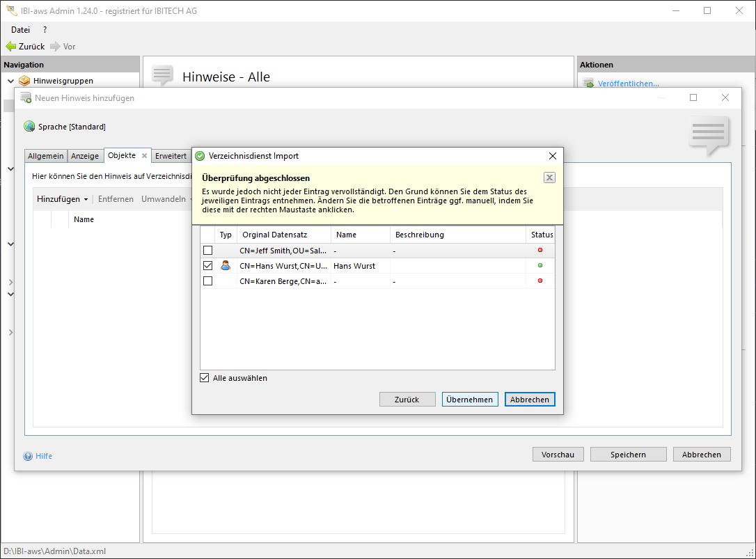
Task: Sort by the Orginal Datensatz column header
Action: [x=284, y=235]
